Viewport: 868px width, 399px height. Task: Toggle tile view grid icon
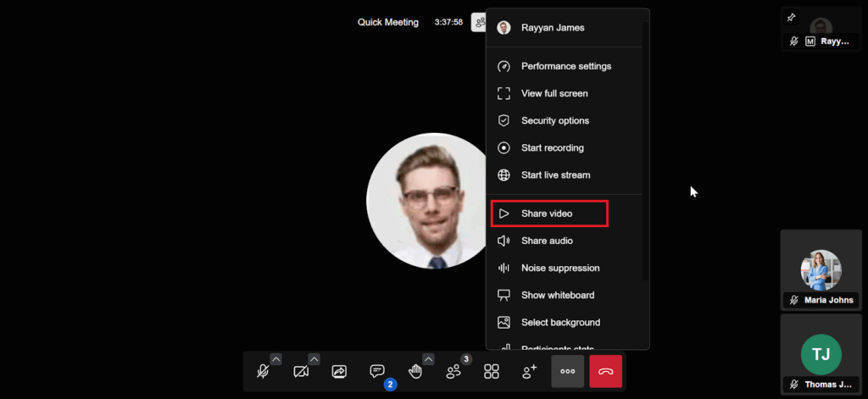pyautogui.click(x=492, y=372)
